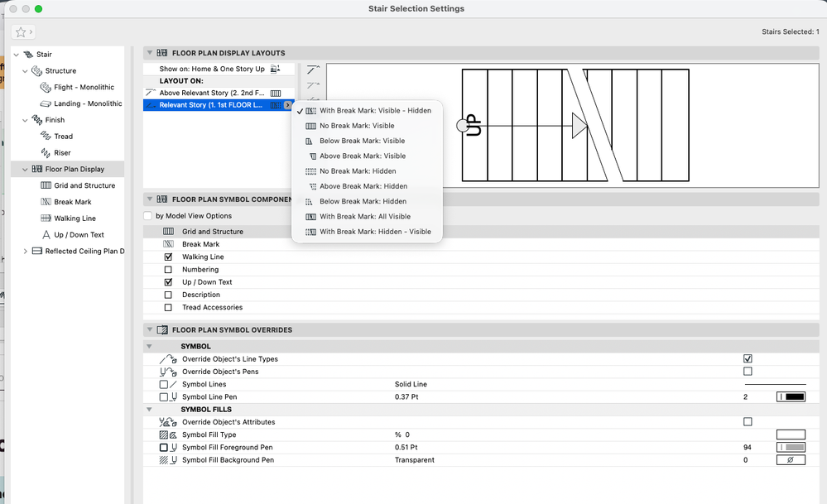Collapse Floor Plan Display Layouts panel
Image resolution: width=827 pixels, height=504 pixels.
click(150, 53)
